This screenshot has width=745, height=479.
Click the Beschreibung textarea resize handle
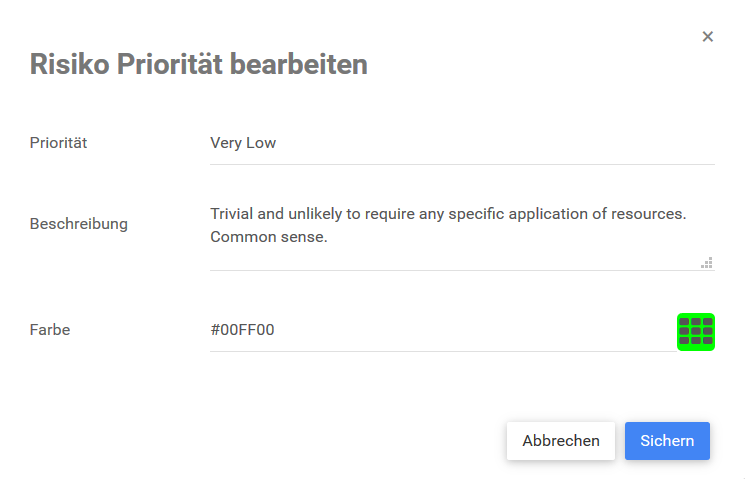point(707,263)
